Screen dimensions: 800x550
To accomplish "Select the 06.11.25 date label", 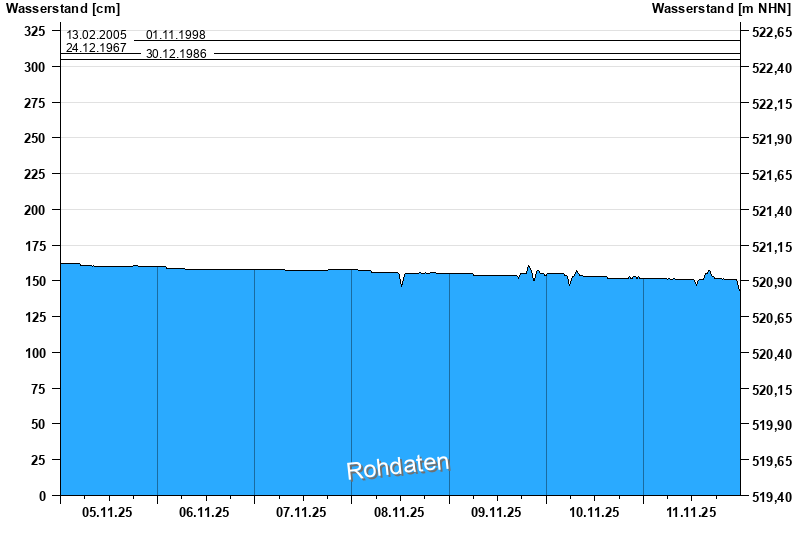I will coord(204,512).
